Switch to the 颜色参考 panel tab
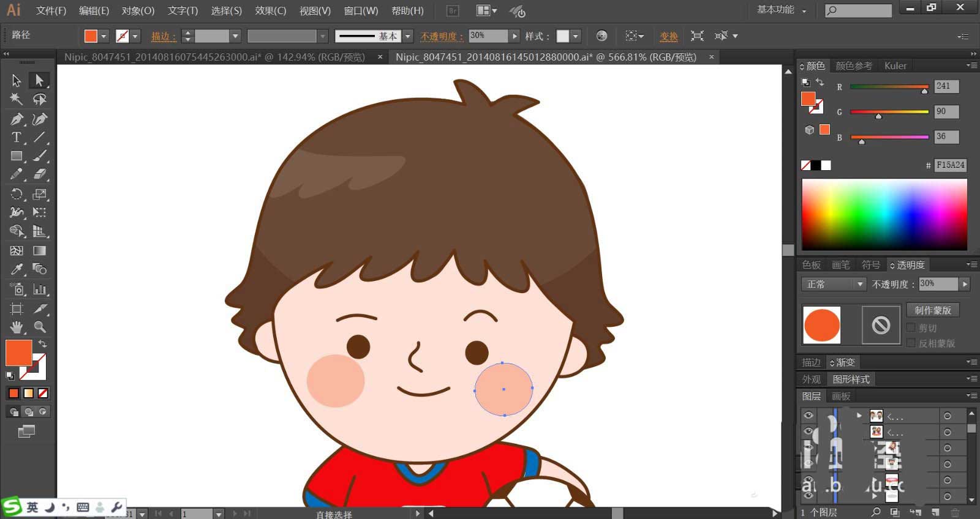Screen dimensions: 980x519 (x=854, y=65)
